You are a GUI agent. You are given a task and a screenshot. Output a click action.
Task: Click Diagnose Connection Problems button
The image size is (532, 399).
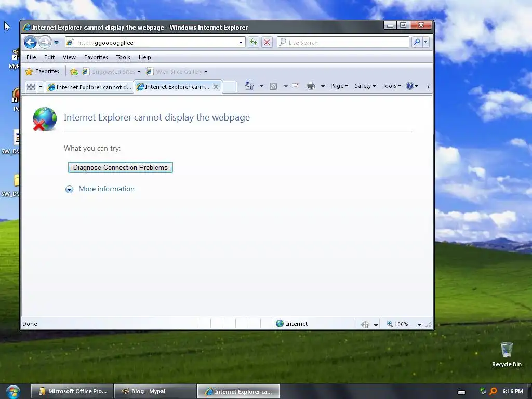121,167
